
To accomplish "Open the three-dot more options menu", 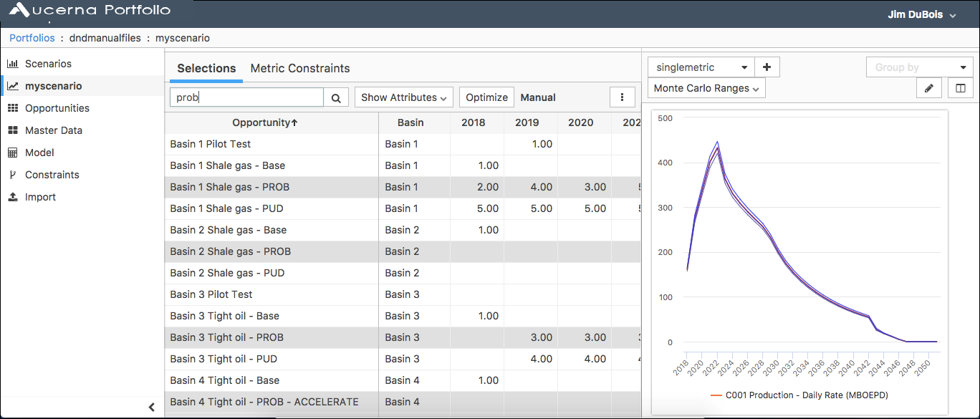I will (622, 97).
